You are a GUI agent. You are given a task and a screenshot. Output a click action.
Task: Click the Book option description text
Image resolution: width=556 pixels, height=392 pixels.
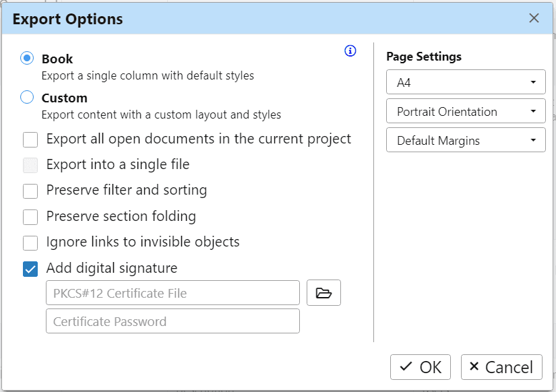point(148,75)
